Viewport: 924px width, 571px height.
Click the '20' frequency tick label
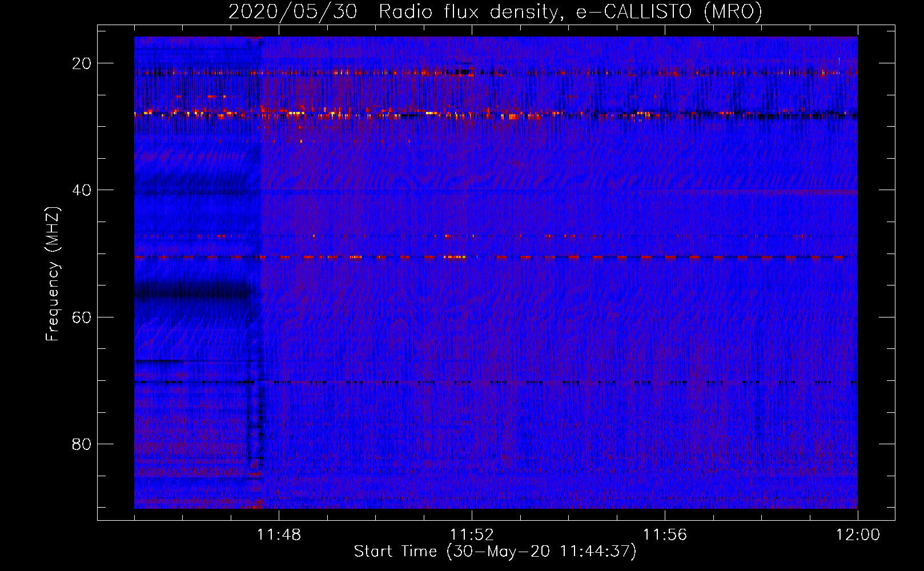82,63
